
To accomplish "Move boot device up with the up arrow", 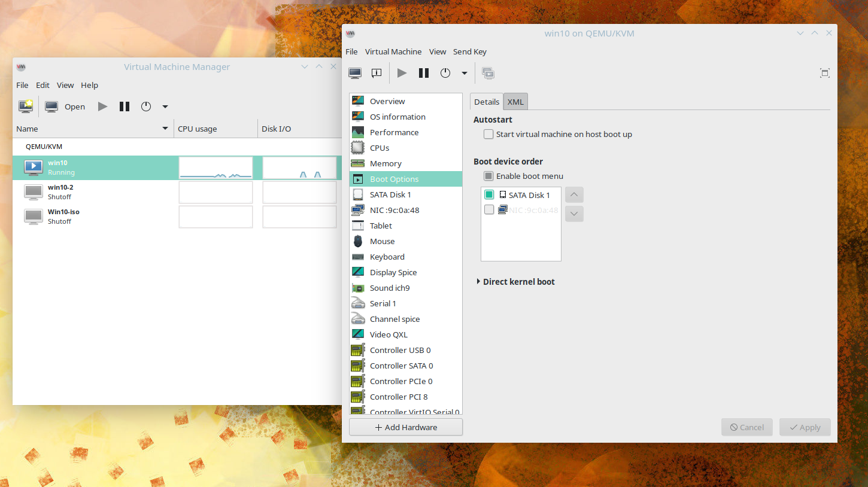I will coord(574,194).
